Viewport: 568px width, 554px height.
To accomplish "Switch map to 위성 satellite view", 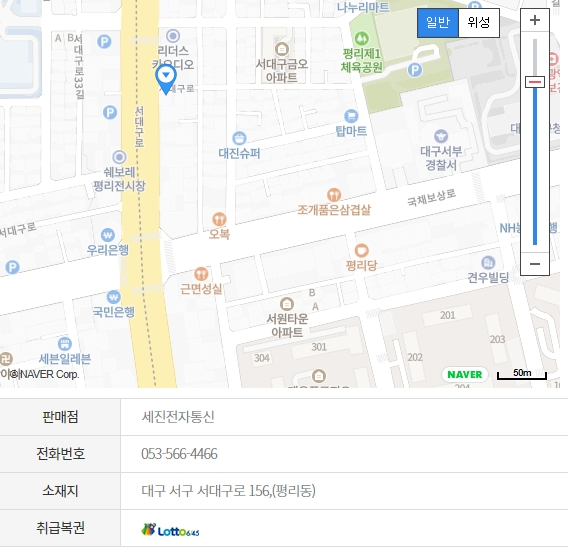I will coord(479,23).
